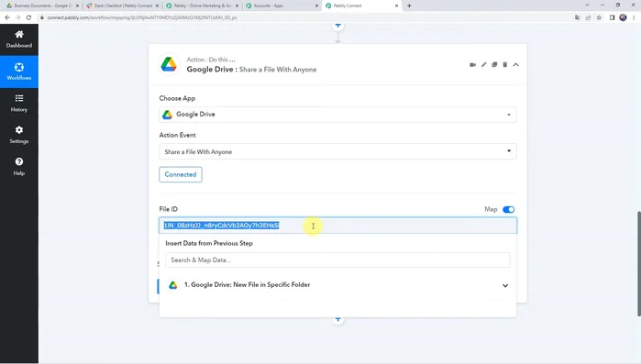Open the Choose App dropdown
This screenshot has width=641, height=364.
[x=337, y=115]
